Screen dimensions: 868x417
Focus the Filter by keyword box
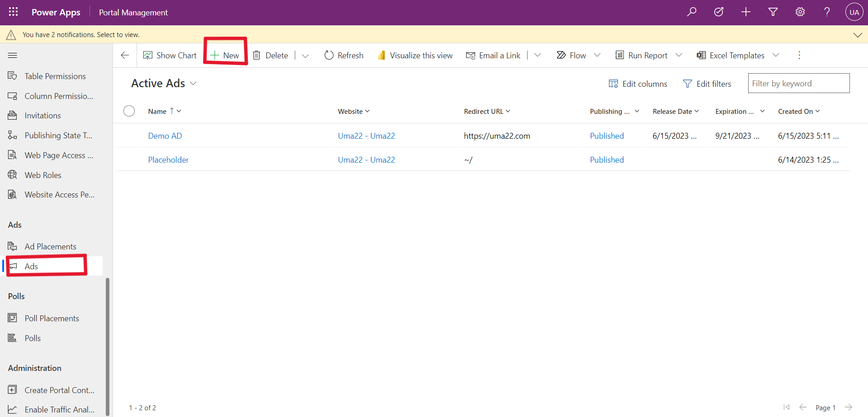799,83
